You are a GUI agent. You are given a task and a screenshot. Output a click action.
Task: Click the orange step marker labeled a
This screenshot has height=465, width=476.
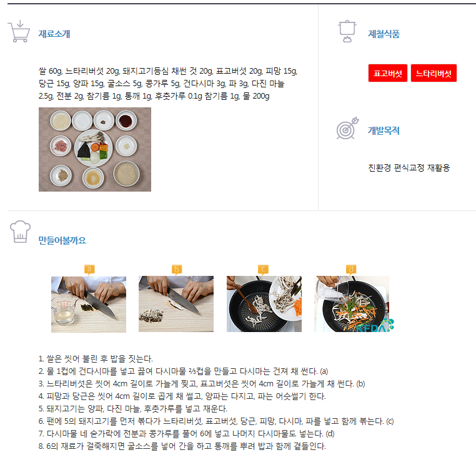(x=89, y=270)
